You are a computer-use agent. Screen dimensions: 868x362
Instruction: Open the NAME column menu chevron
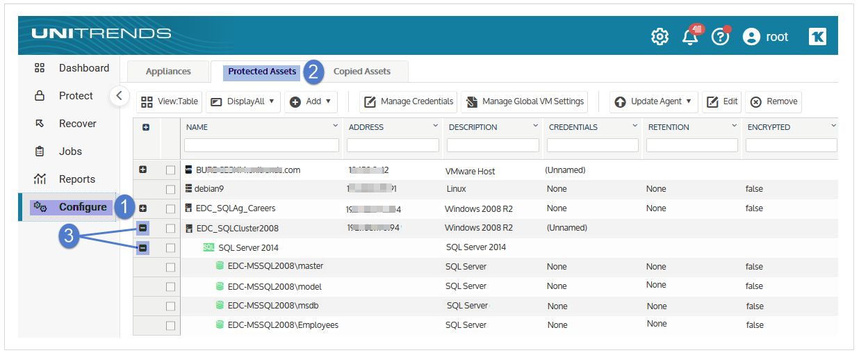[336, 126]
